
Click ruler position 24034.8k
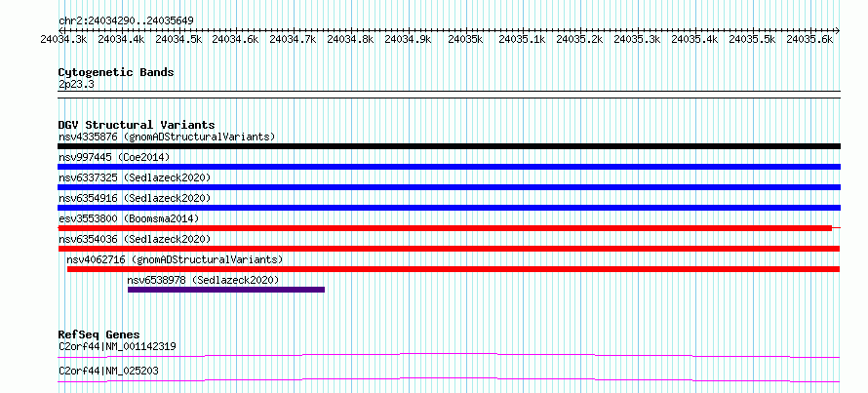point(351,39)
